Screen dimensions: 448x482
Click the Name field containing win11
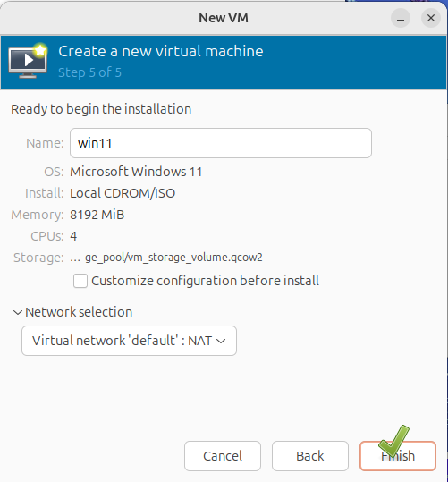221,143
